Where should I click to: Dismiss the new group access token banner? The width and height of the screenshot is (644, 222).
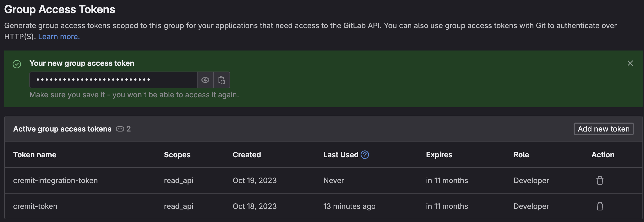630,63
